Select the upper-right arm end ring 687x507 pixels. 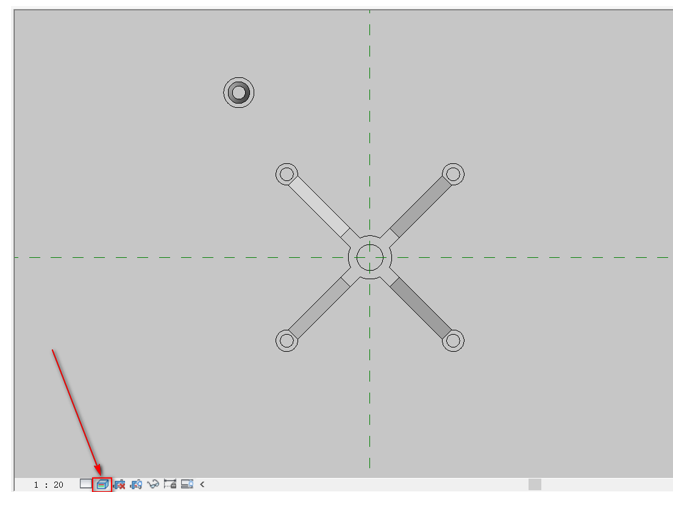pos(453,174)
